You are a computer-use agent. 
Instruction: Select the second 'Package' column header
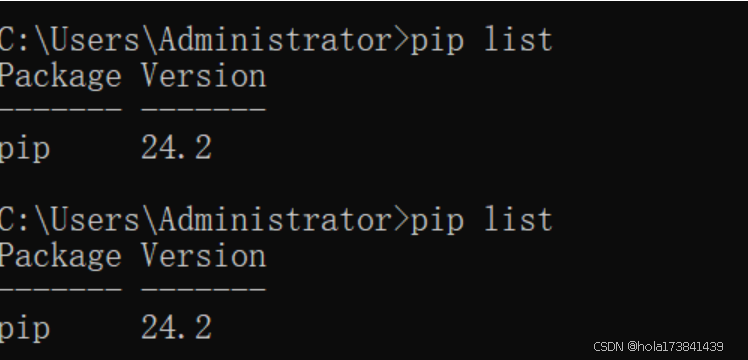[61, 257]
